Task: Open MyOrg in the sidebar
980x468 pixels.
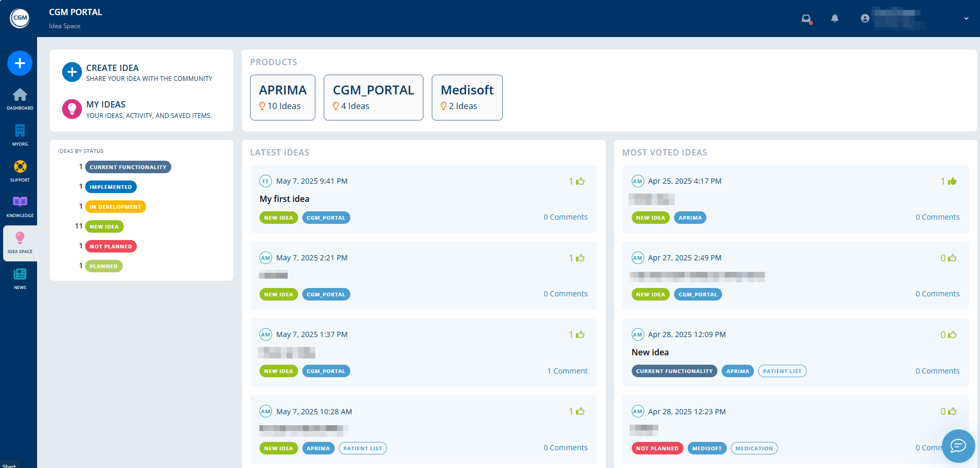Action: [20, 134]
